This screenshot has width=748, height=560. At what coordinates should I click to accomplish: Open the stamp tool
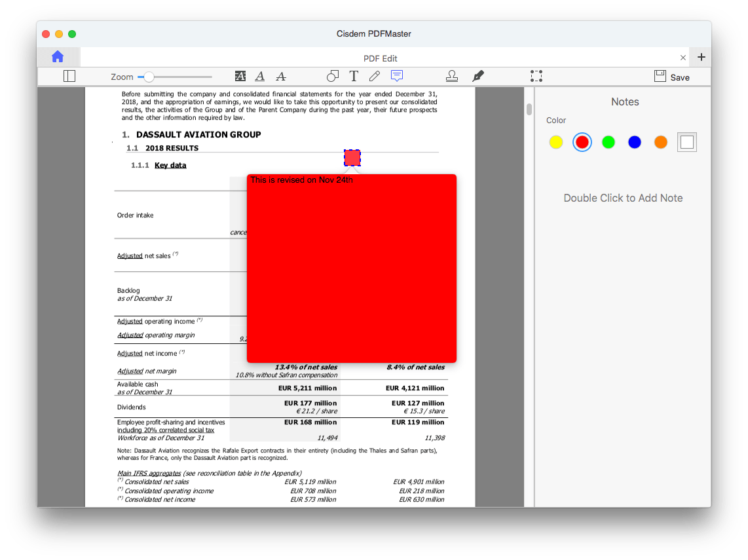point(452,77)
